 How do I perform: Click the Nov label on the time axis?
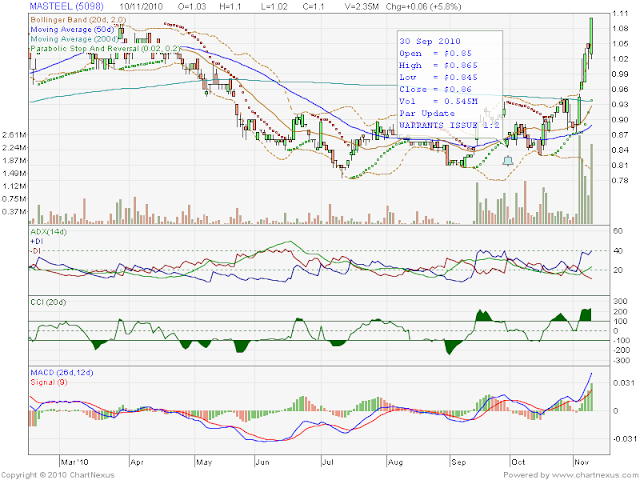[x=582, y=462]
